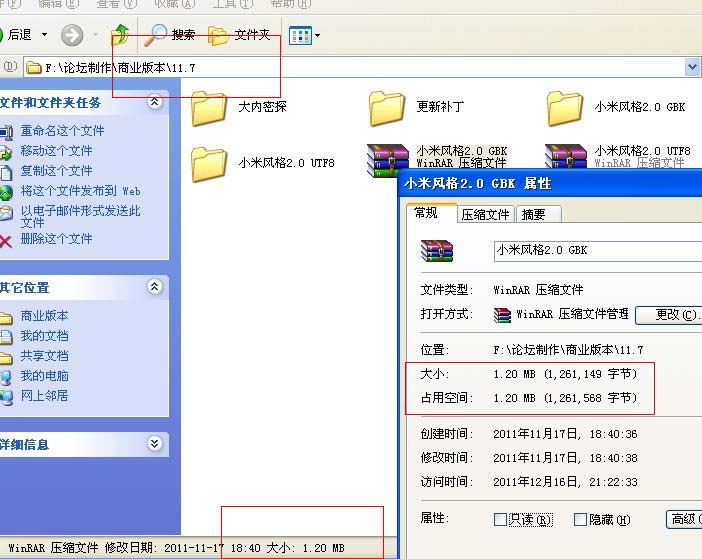This screenshot has height=559, width=702.
Task: Click the rename file task icon
Action: [x=6, y=132]
